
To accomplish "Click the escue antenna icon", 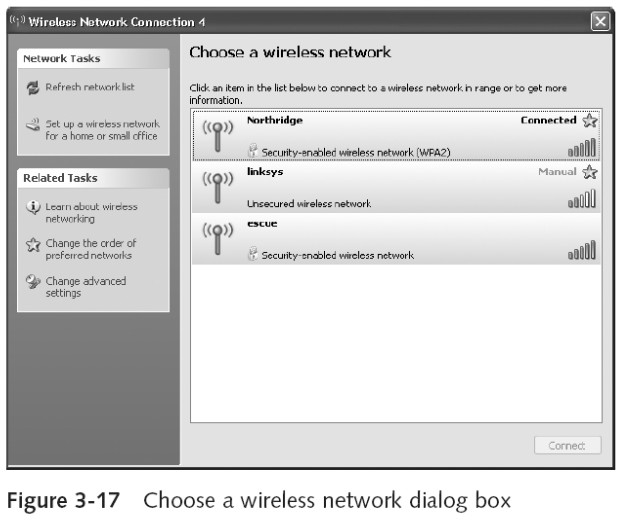I will pos(218,239).
